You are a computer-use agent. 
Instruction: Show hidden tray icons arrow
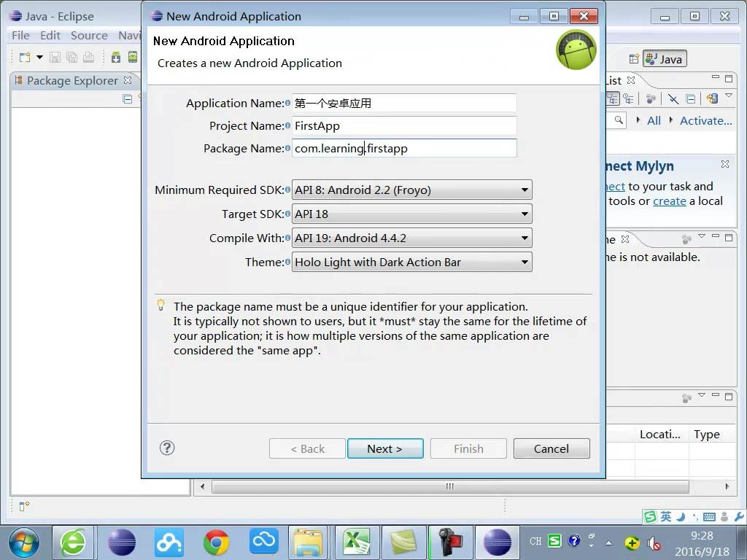coord(609,542)
